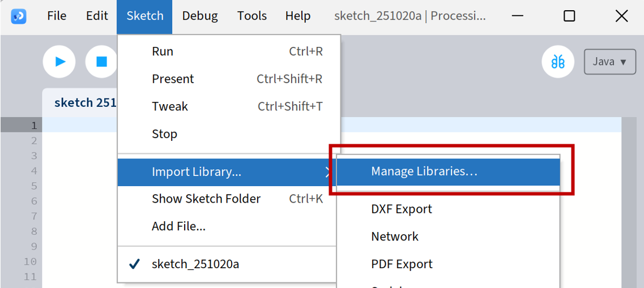
Task: Open the Java mode dropdown
Action: tap(609, 62)
